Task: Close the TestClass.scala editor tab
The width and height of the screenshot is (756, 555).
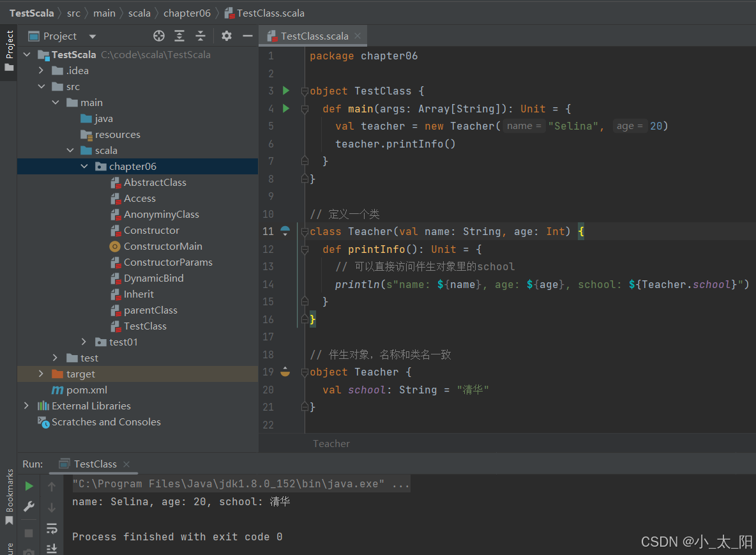Action: click(358, 36)
